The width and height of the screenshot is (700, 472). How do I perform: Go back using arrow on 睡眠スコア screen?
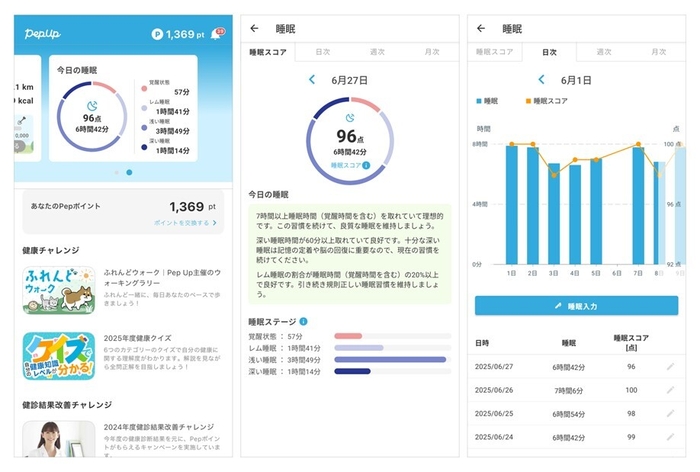tap(254, 29)
